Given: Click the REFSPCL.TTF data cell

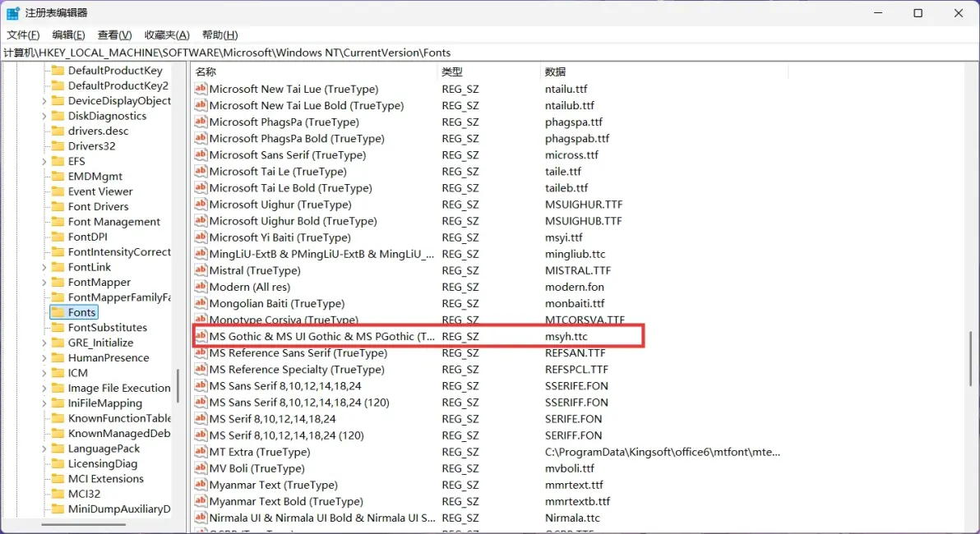Looking at the screenshot, I should click(576, 369).
